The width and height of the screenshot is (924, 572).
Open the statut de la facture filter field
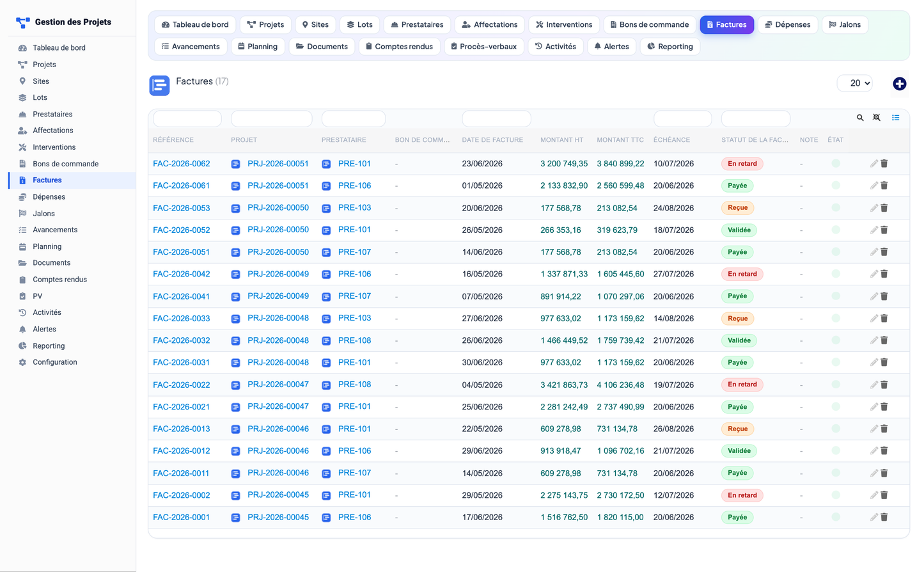pos(756,118)
